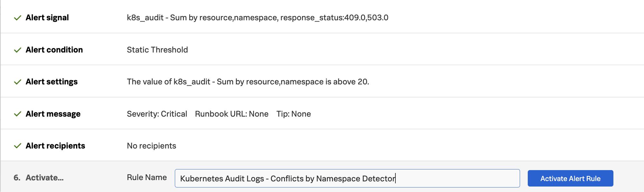Click the Tip: None text

[293, 114]
